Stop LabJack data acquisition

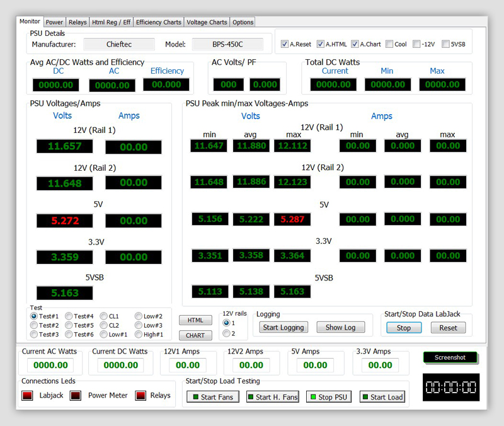pos(404,328)
